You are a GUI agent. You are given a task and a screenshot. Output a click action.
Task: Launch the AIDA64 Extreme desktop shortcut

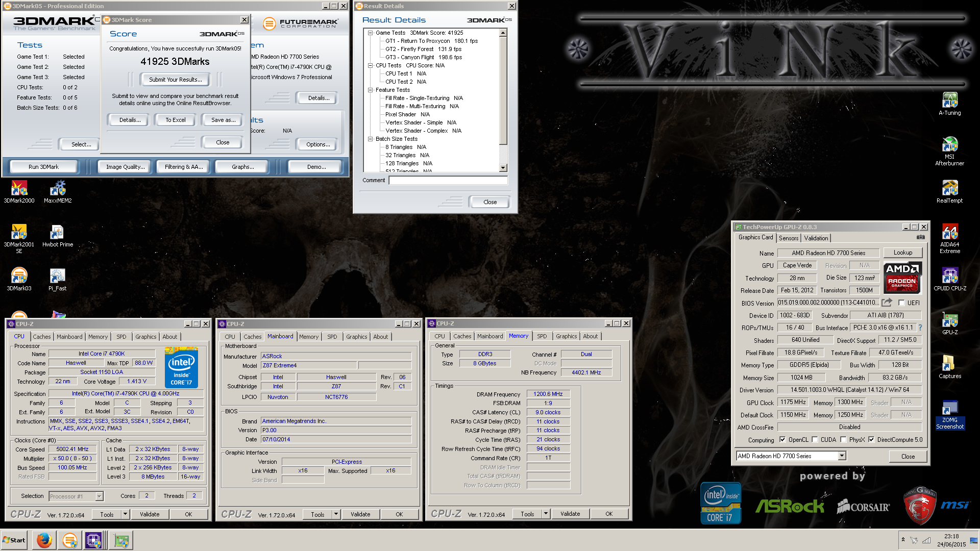pos(949,239)
